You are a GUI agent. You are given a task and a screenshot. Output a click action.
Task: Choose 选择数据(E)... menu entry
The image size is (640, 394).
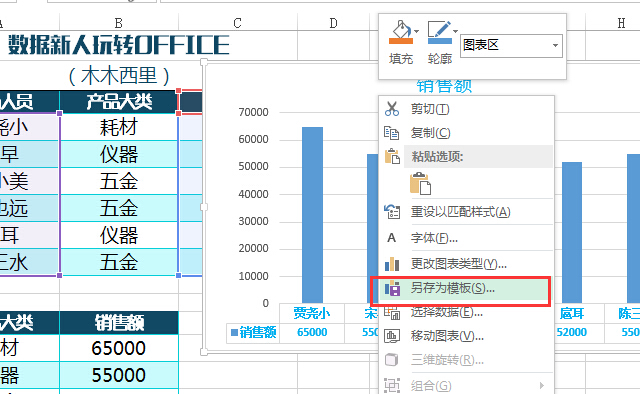click(x=447, y=312)
